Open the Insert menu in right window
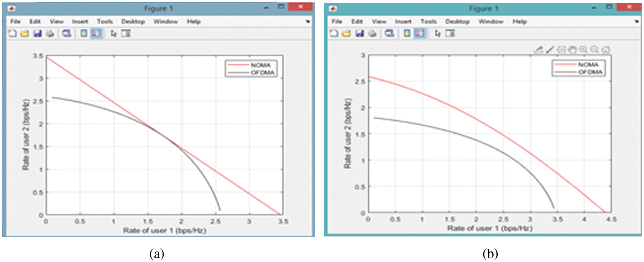Image resolution: width=644 pixels, height=262 pixels. (x=403, y=21)
